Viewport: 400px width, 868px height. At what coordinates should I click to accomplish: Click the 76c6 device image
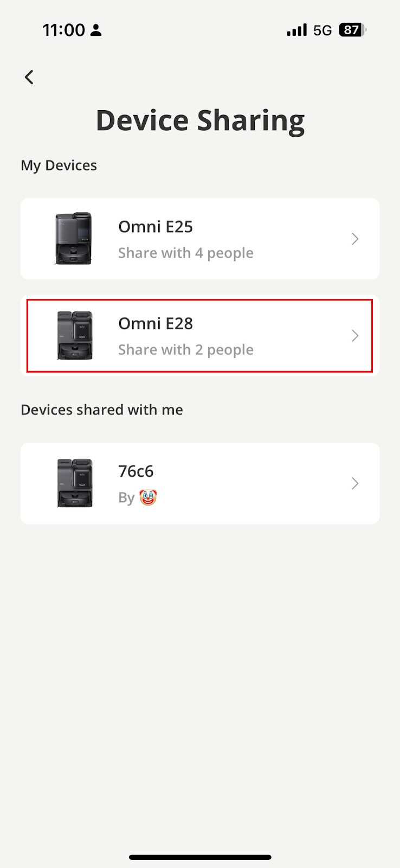pos(75,483)
